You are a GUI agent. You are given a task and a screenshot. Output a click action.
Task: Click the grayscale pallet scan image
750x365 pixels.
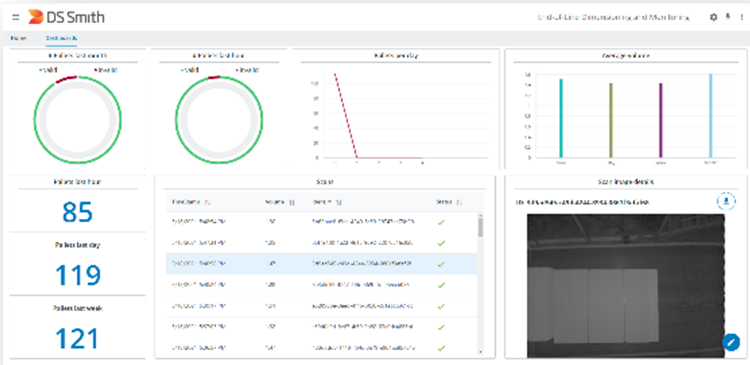pos(626,286)
